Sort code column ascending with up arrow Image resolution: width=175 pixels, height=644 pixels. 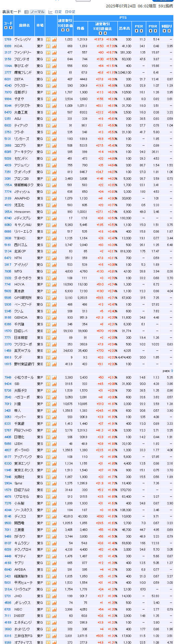[x=6, y=28]
